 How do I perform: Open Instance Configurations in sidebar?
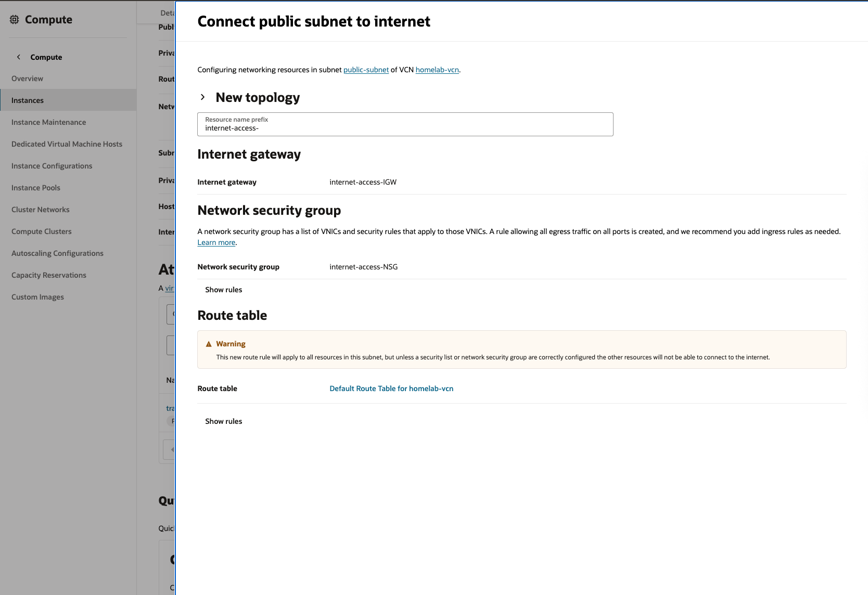pos(52,166)
